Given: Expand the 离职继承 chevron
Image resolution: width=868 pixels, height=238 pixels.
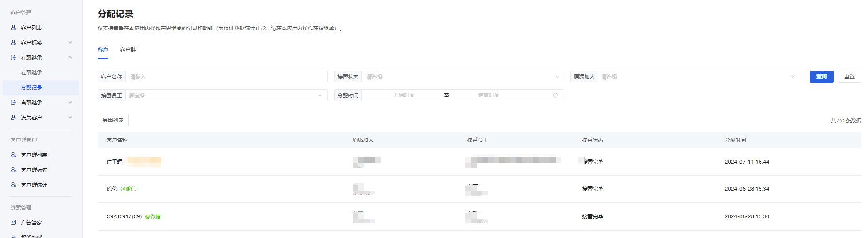Looking at the screenshot, I should (70, 103).
